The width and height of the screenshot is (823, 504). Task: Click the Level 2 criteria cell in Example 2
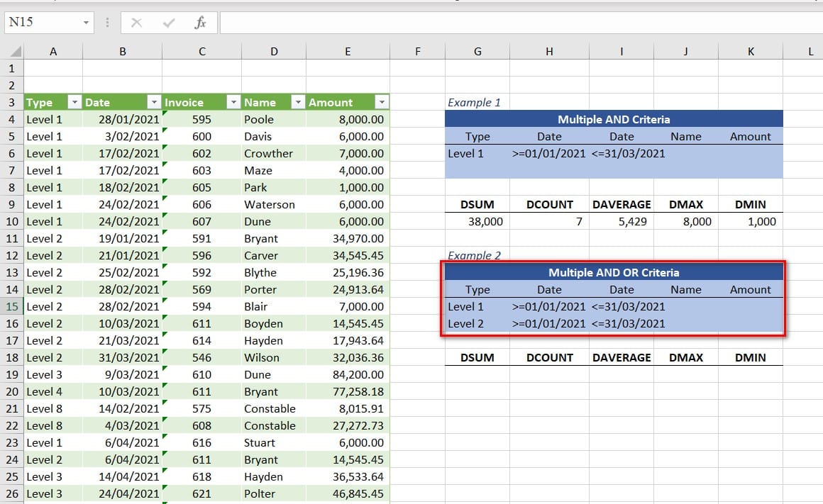click(x=477, y=323)
